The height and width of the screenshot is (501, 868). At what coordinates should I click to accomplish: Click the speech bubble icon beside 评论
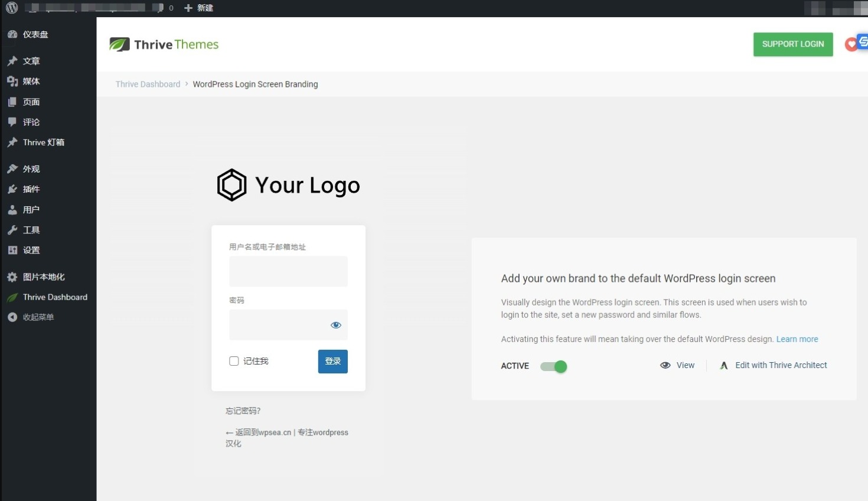12,122
